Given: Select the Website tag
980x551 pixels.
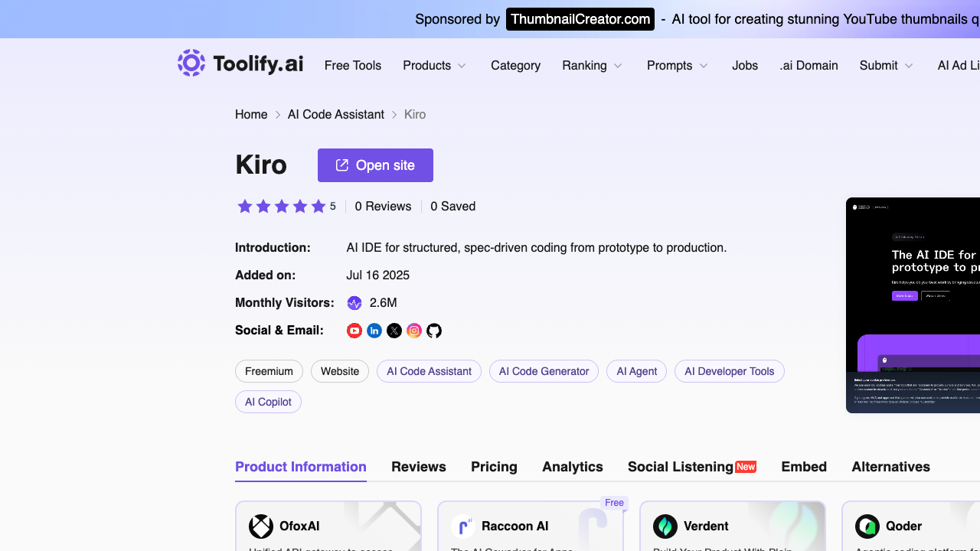Looking at the screenshot, I should click(x=340, y=371).
